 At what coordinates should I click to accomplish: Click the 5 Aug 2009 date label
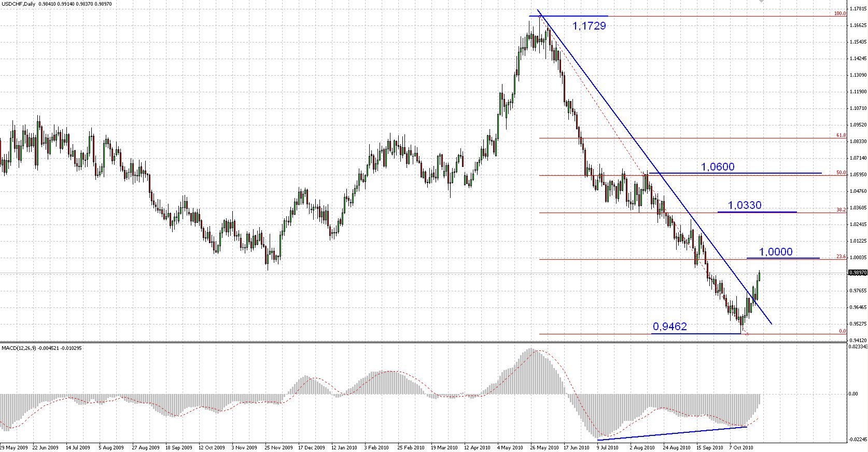(110, 447)
